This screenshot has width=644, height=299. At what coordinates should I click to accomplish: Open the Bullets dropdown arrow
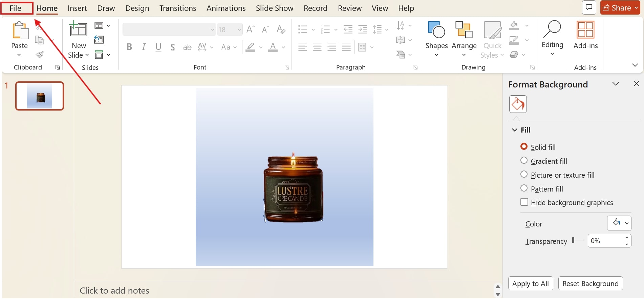[313, 30]
